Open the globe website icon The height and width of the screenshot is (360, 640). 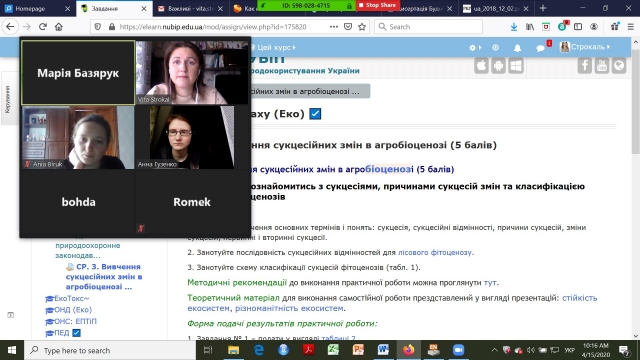pyautogui.click(x=619, y=66)
